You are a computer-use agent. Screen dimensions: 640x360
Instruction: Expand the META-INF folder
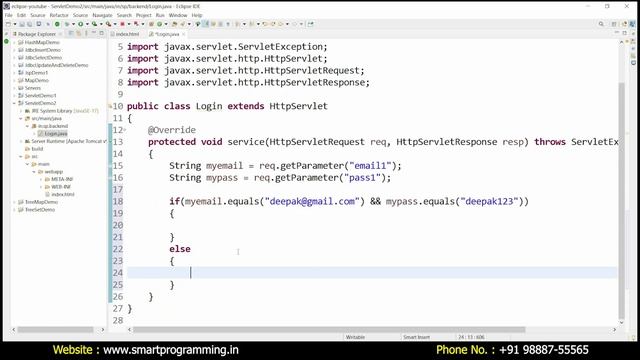tap(41, 179)
